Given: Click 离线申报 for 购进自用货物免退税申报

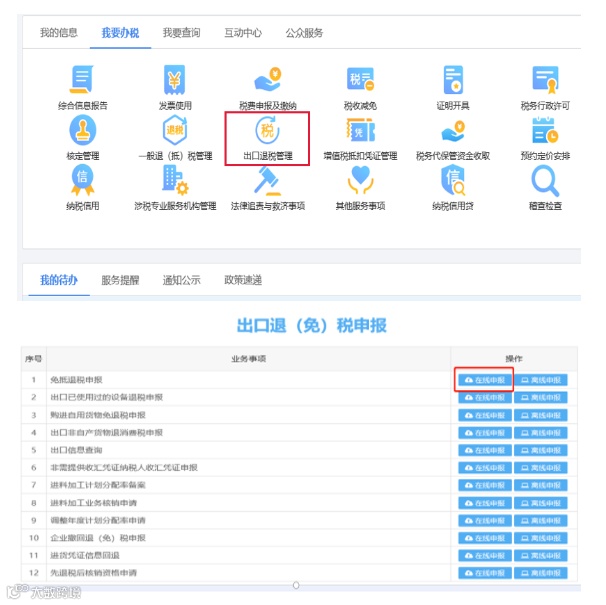Looking at the screenshot, I should click(540, 415).
